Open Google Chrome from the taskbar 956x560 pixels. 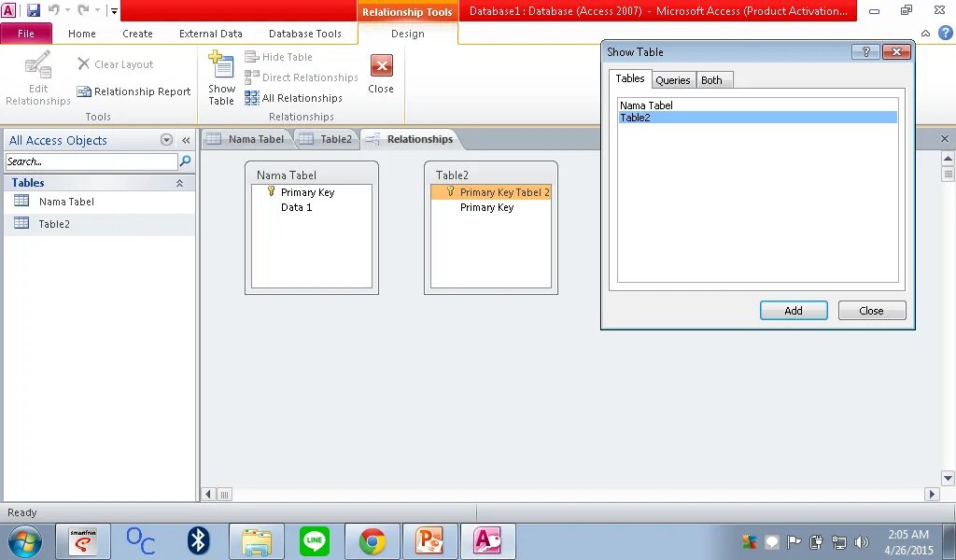point(372,541)
